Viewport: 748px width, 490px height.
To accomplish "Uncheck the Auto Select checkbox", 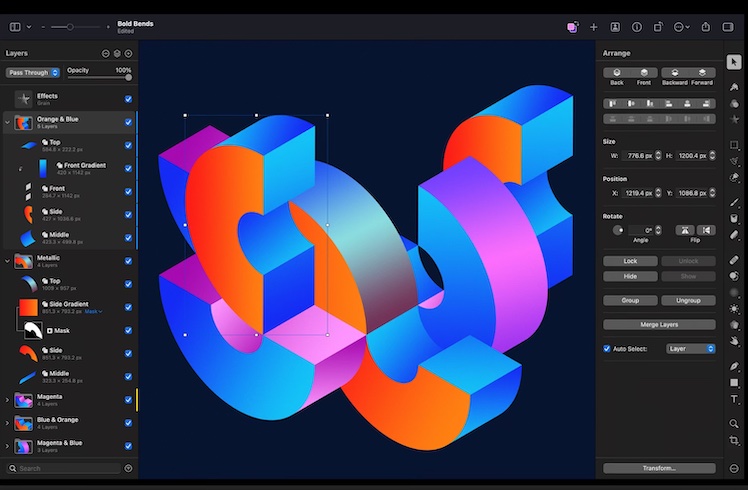I will pos(607,349).
